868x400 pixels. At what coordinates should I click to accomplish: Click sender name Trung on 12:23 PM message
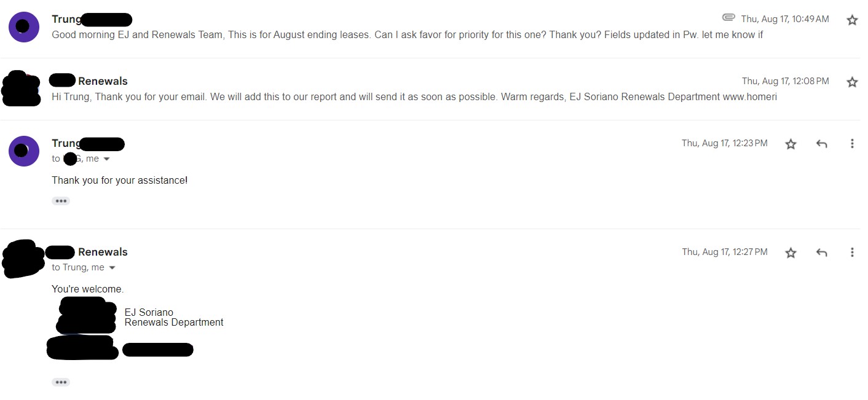click(66, 143)
